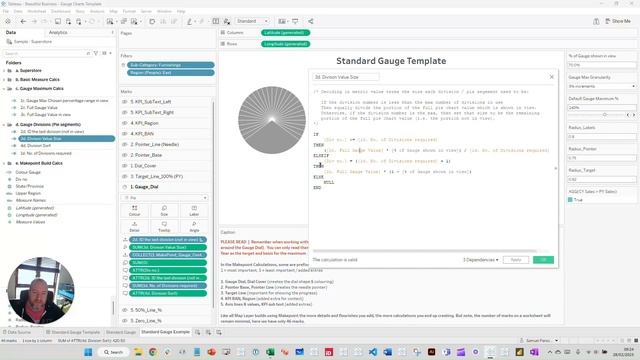640x360 pixels.
Task: Click the Show Me button
Action: (618, 21)
